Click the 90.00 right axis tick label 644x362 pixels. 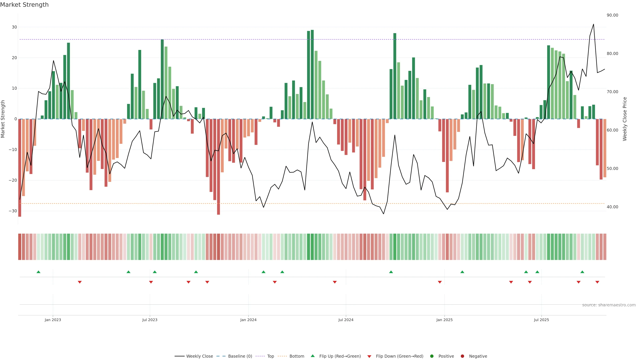tap(612, 15)
